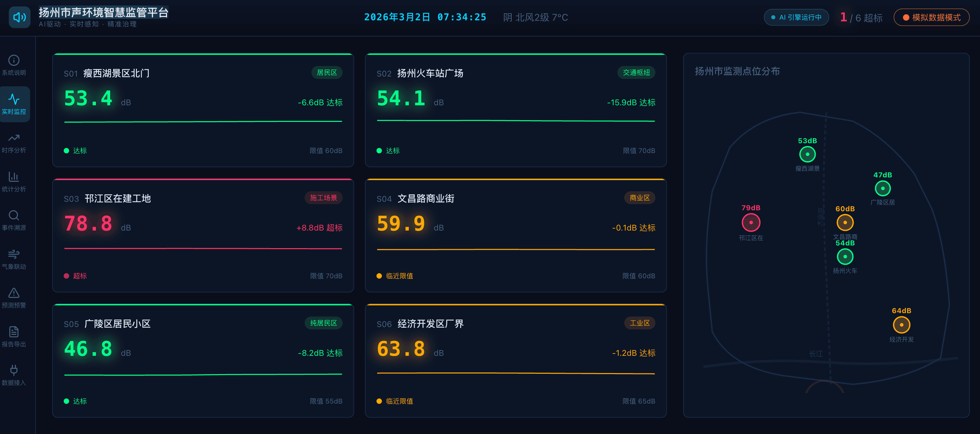Click the 施工场景 tag
This screenshot has height=434, width=980.
[323, 198]
